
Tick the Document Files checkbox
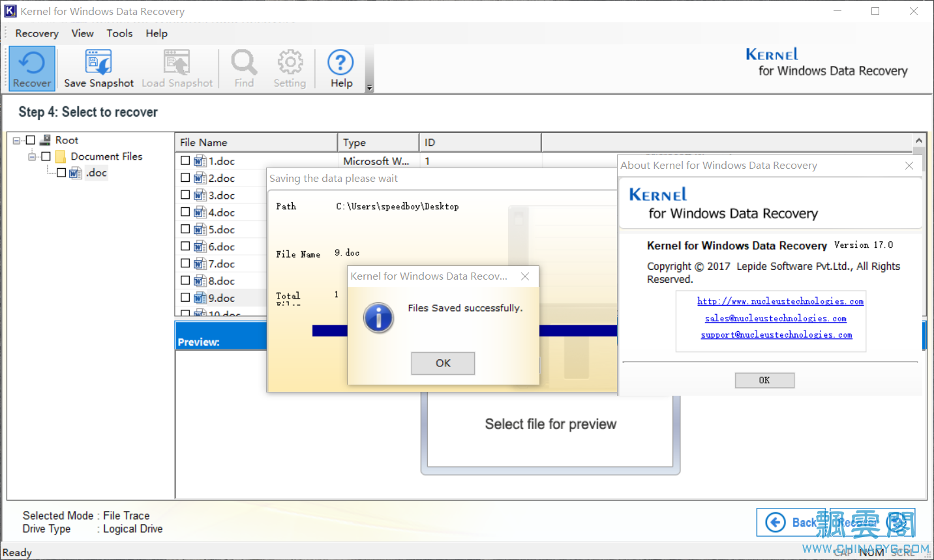point(46,156)
